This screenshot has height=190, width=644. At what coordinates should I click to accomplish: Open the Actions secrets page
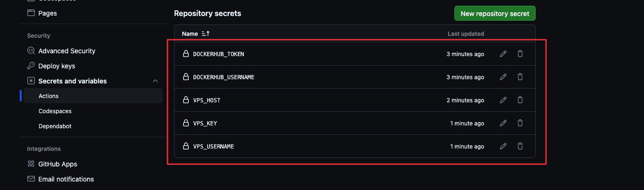(48, 96)
